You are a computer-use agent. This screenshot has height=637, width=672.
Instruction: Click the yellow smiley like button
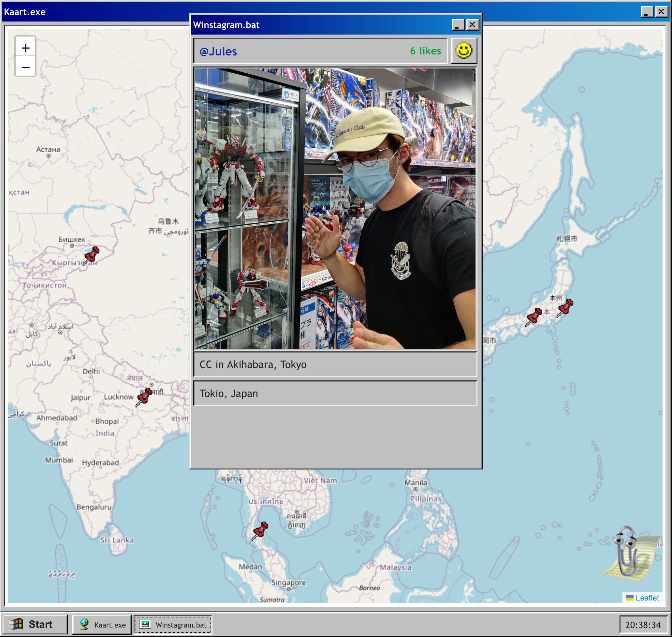tap(464, 51)
